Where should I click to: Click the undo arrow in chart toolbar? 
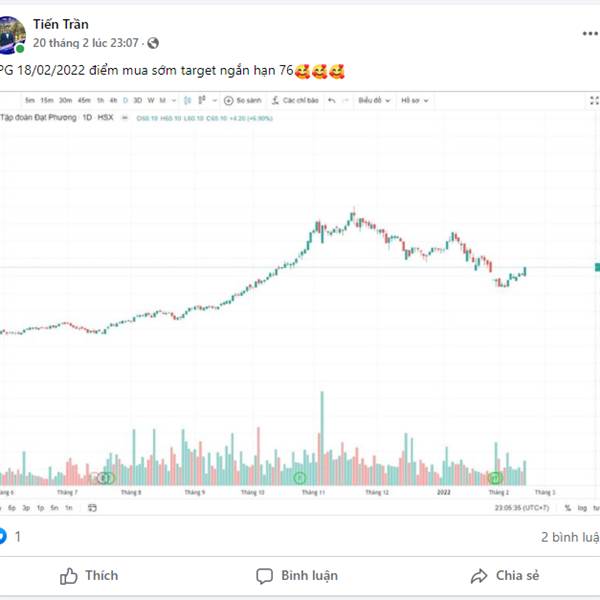point(332,101)
